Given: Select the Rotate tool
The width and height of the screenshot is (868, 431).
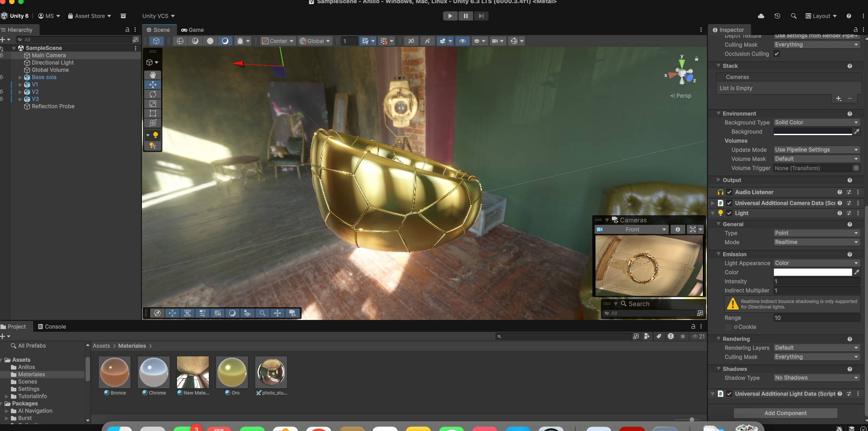Looking at the screenshot, I should tap(153, 94).
